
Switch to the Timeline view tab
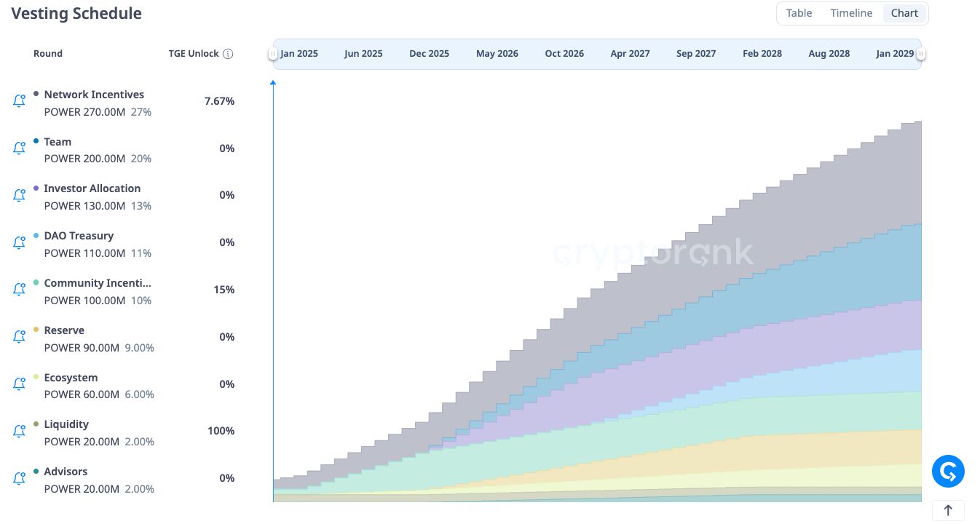[x=851, y=13]
